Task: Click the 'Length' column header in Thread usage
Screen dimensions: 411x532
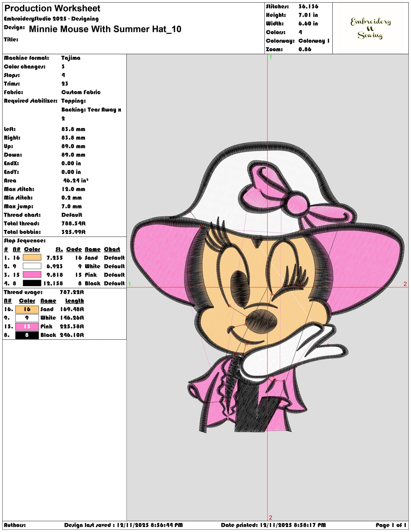Action: tap(74, 301)
